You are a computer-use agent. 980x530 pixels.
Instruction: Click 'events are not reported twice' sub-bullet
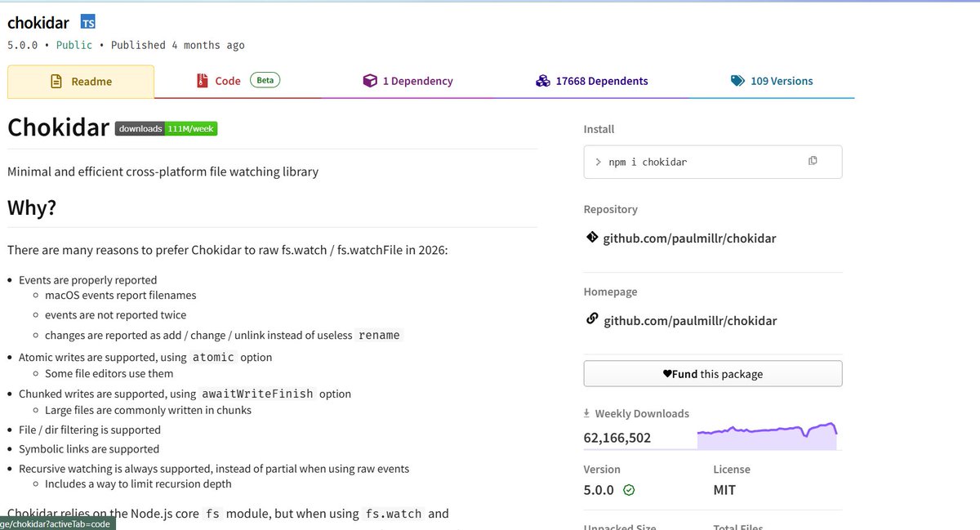click(x=115, y=314)
